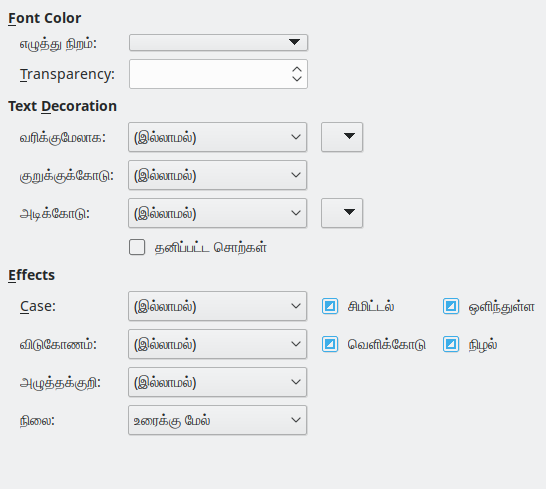Open the Case dropdown
Image resolution: width=546 pixels, height=489 pixels.
click(217, 306)
